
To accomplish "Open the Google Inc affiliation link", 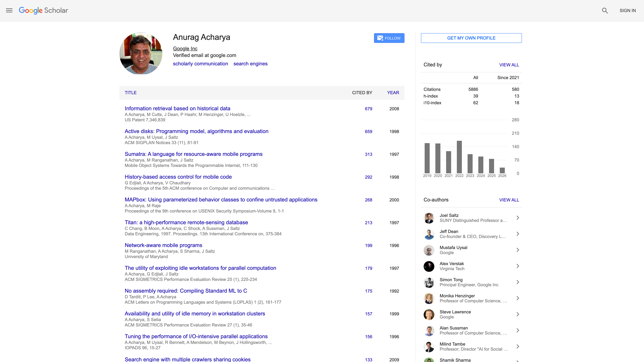I will pos(185,48).
